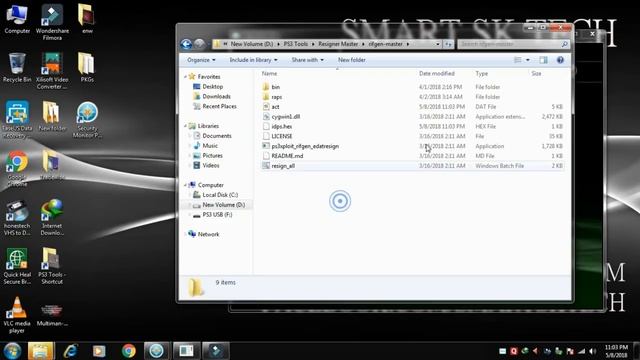Image resolution: width=640 pixels, height=360 pixels.
Task: Sort by Type column header
Action: click(482, 73)
